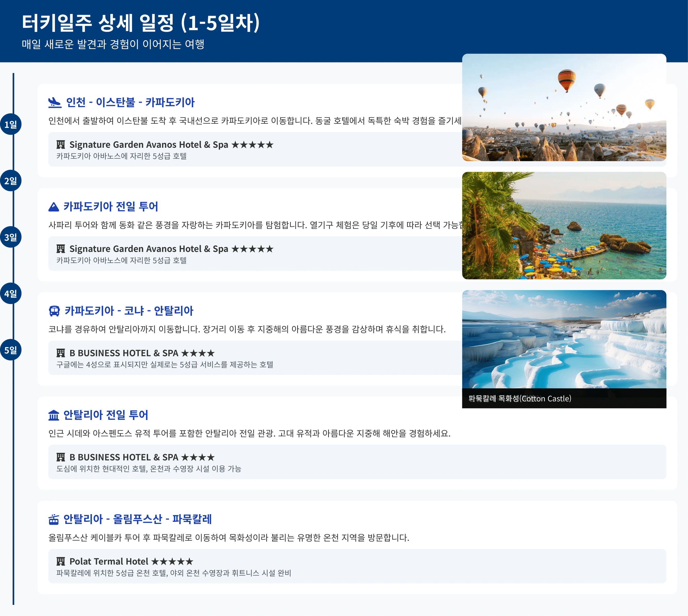Select the 1일 timeline marker
Image resolution: width=688 pixels, height=616 pixels.
pos(11,125)
